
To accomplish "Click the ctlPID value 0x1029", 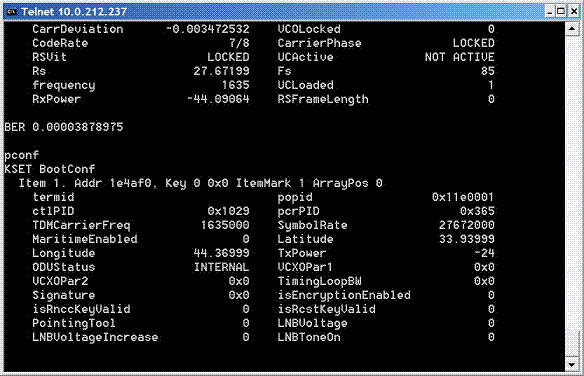I will point(228,211).
